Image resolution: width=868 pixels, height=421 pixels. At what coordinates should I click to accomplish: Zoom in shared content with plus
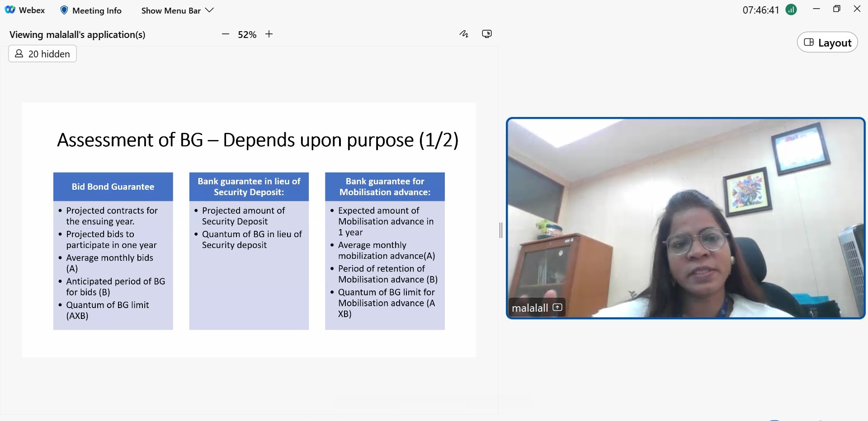269,34
